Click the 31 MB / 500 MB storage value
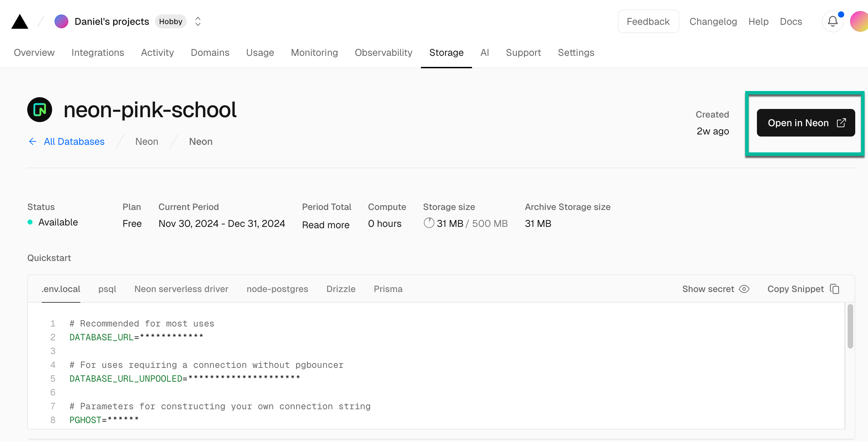868x442 pixels. [x=472, y=223]
